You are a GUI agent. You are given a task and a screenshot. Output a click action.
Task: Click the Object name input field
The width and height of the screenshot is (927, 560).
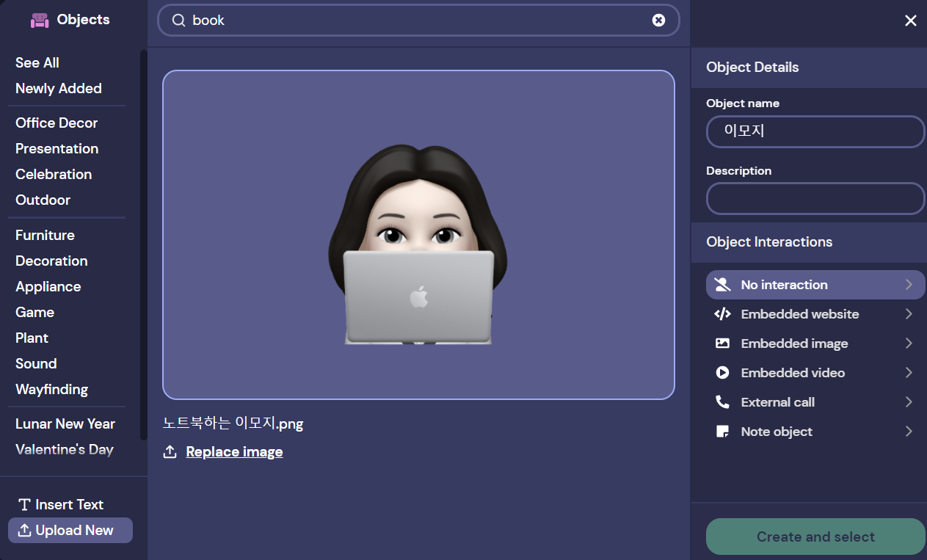[815, 131]
